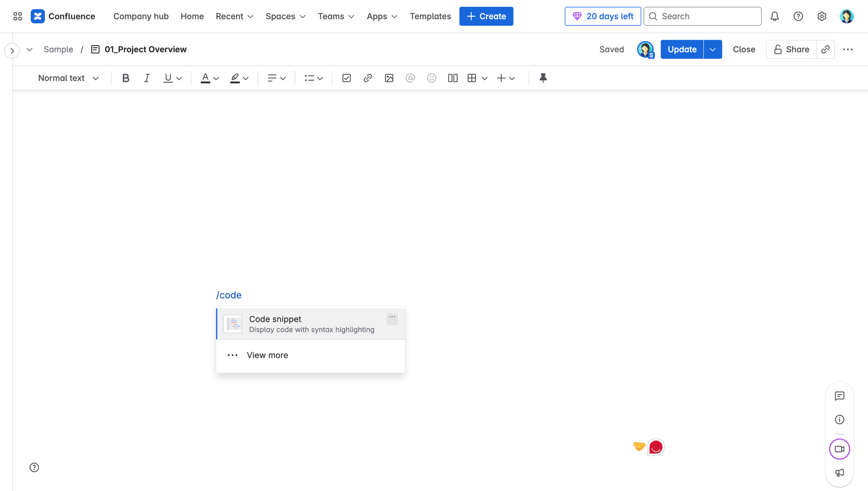
Task: Click the mention @ icon
Action: pyautogui.click(x=410, y=78)
